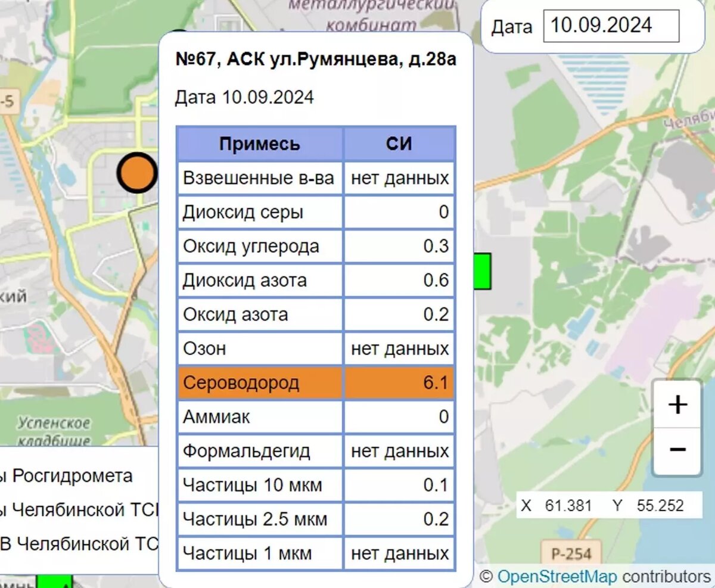Click the Частицы 2.5 мкм row label
The height and width of the screenshot is (588, 715).
[x=255, y=519]
